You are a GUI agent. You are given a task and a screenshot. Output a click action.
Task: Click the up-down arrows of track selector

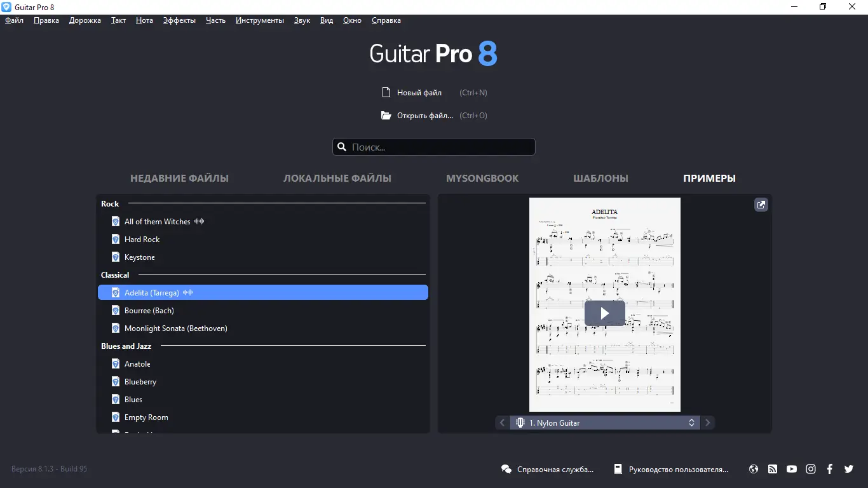[691, 423]
